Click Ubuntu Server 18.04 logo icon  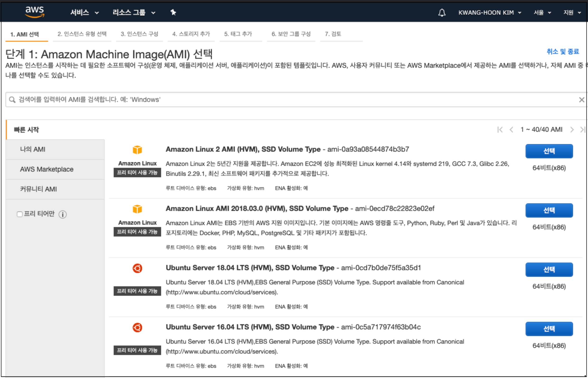tap(137, 268)
